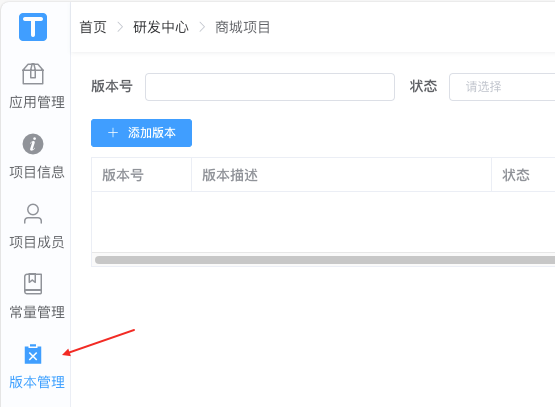Select 应用管理 menu label
This screenshot has width=555, height=407.
click(x=37, y=102)
